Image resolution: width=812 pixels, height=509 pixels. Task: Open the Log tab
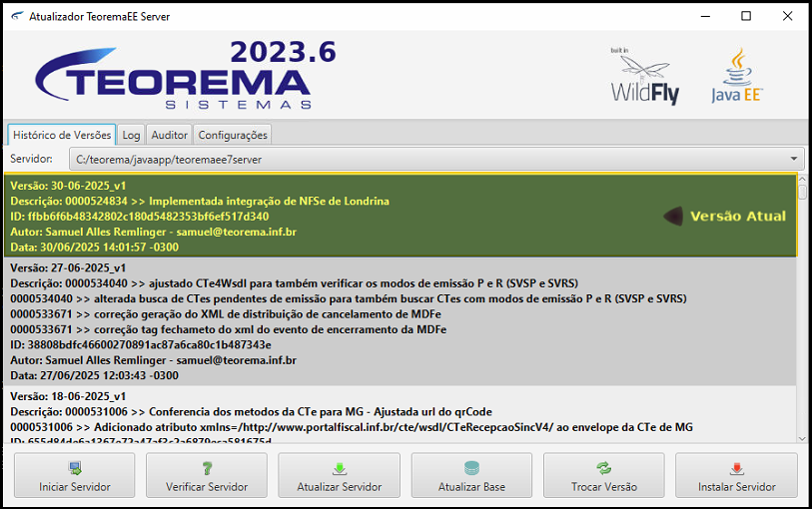tap(131, 135)
